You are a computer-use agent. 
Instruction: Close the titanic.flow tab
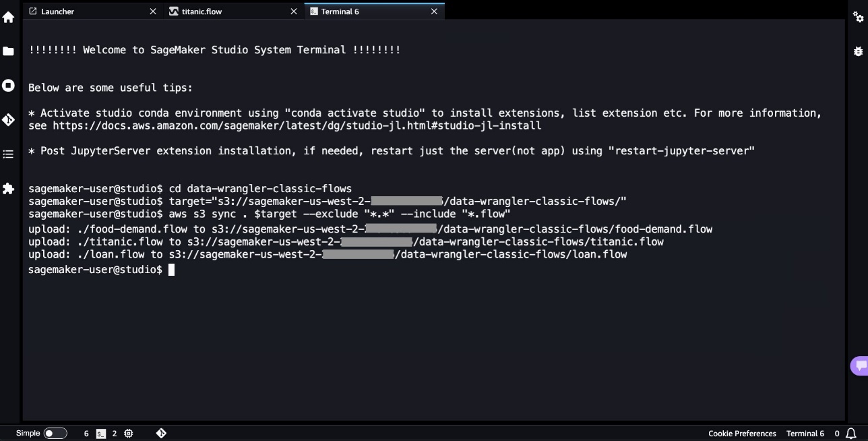(x=293, y=11)
